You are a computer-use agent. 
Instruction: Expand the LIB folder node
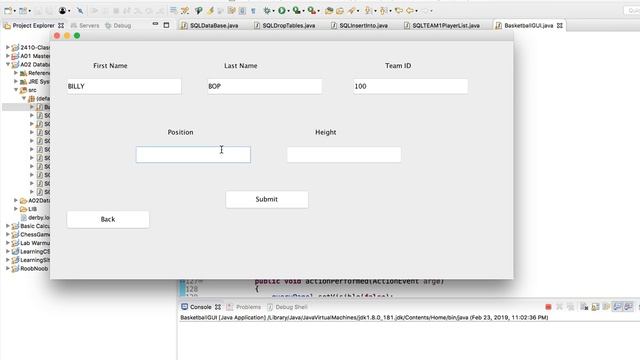(x=16, y=209)
